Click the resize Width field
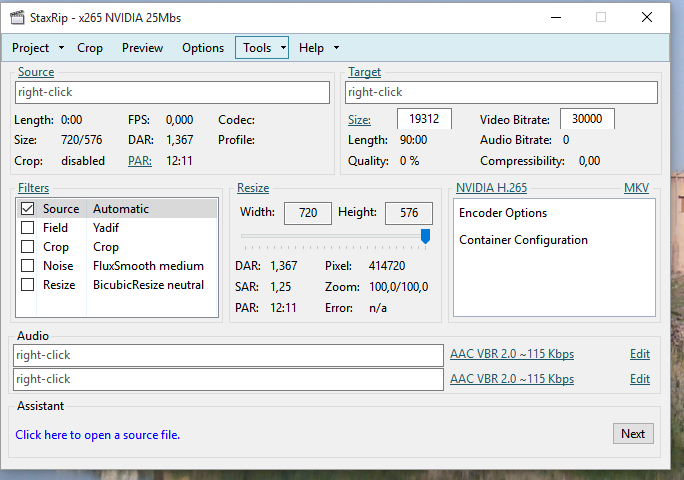 [308, 213]
